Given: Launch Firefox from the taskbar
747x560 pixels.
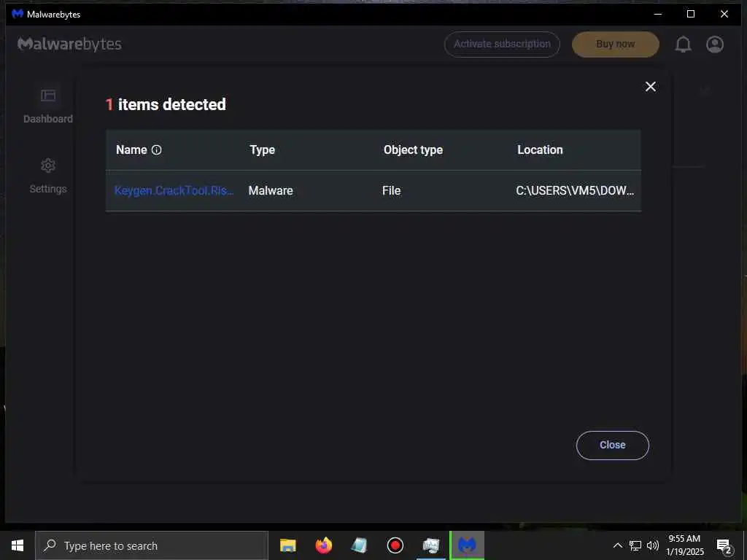Looking at the screenshot, I should [x=323, y=545].
